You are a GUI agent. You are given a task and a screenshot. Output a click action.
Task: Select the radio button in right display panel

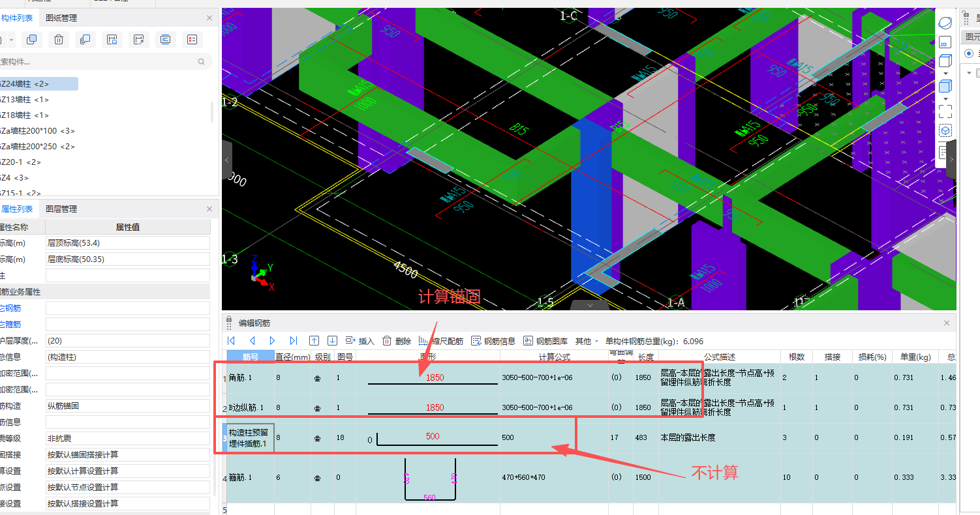969,53
